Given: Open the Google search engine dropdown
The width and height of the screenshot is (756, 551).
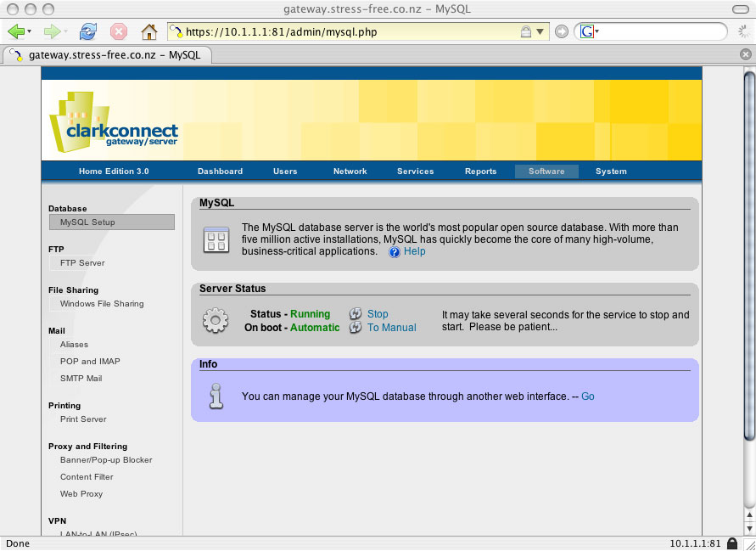Looking at the screenshot, I should coord(589,32).
